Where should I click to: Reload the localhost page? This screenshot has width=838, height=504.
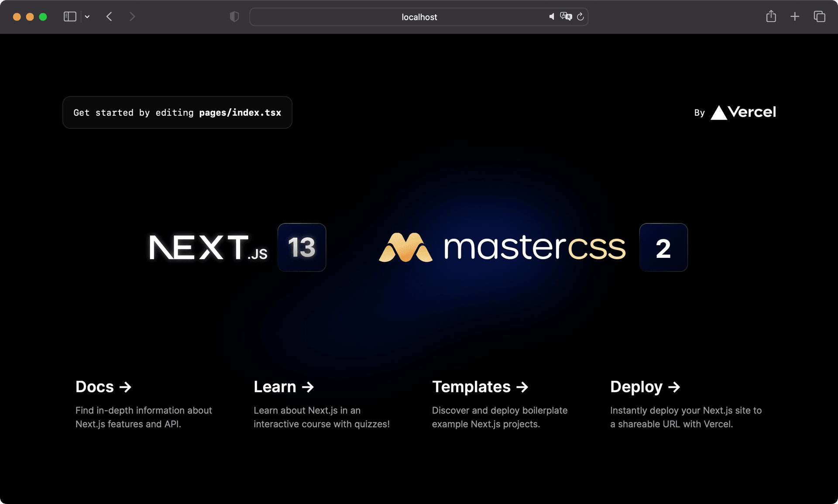point(580,17)
